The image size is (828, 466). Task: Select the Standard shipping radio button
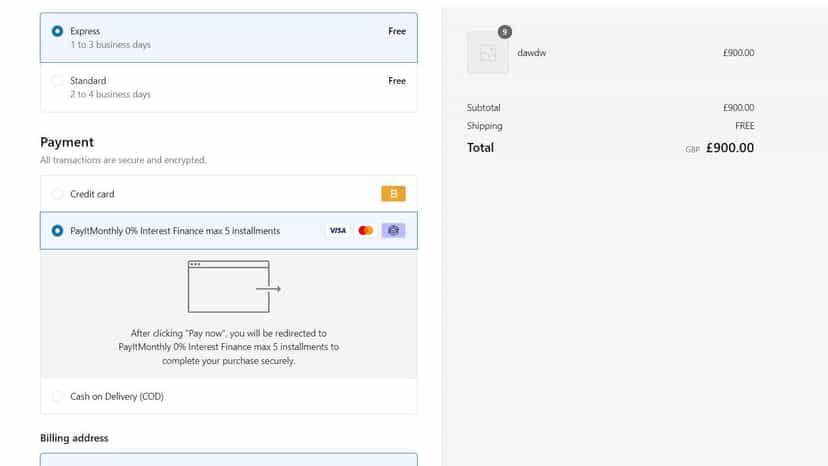tap(57, 81)
